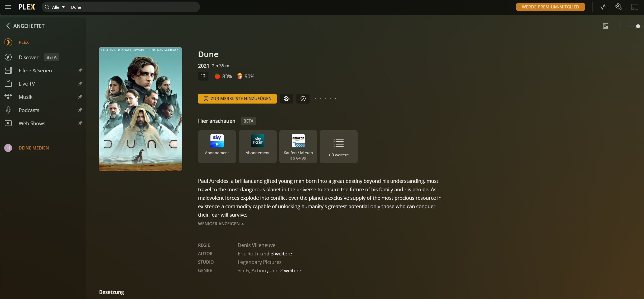Viewport: 644px width, 299px height.
Task: Open Filme & Serien in sidebar
Action: 35,71
